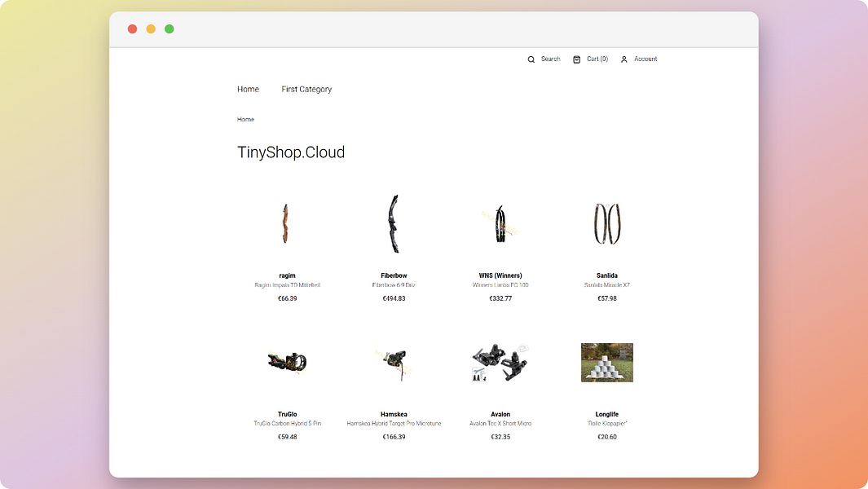Open the Hamskea Hybrid Target Pro Micratune image
868x489 pixels.
tap(394, 363)
